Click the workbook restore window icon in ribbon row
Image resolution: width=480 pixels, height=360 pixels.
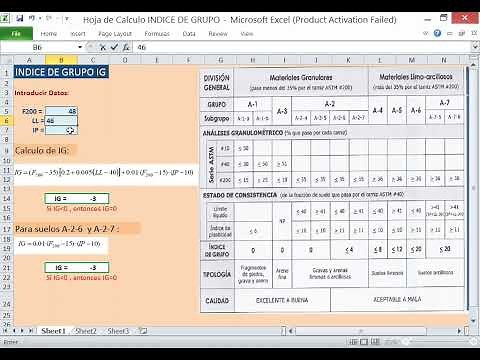point(462,33)
